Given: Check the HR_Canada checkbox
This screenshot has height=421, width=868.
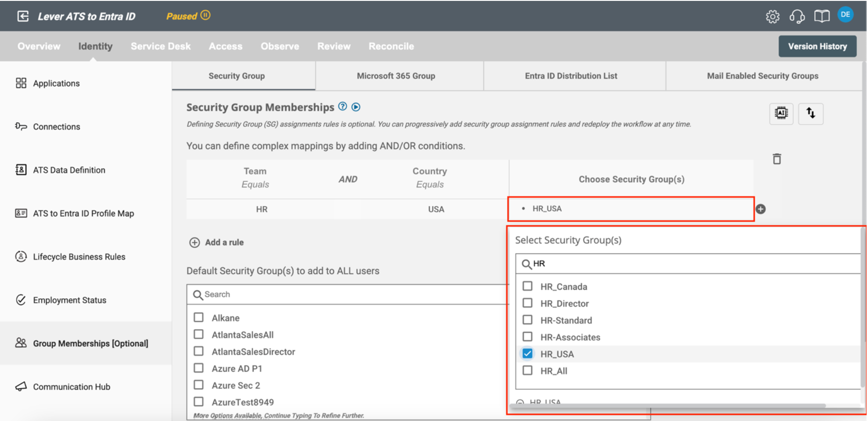Looking at the screenshot, I should (528, 286).
